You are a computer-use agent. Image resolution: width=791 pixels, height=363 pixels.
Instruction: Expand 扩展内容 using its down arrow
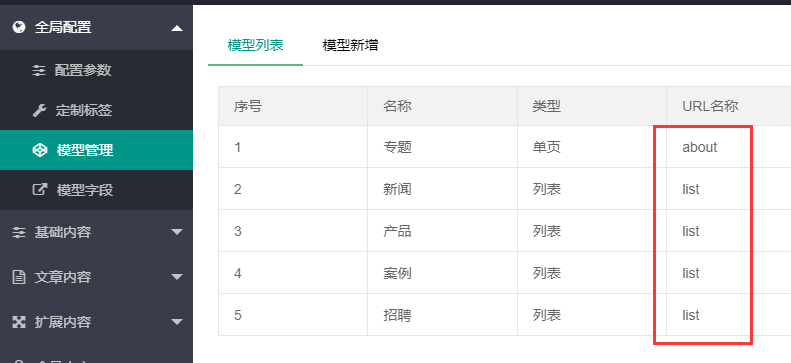177,322
